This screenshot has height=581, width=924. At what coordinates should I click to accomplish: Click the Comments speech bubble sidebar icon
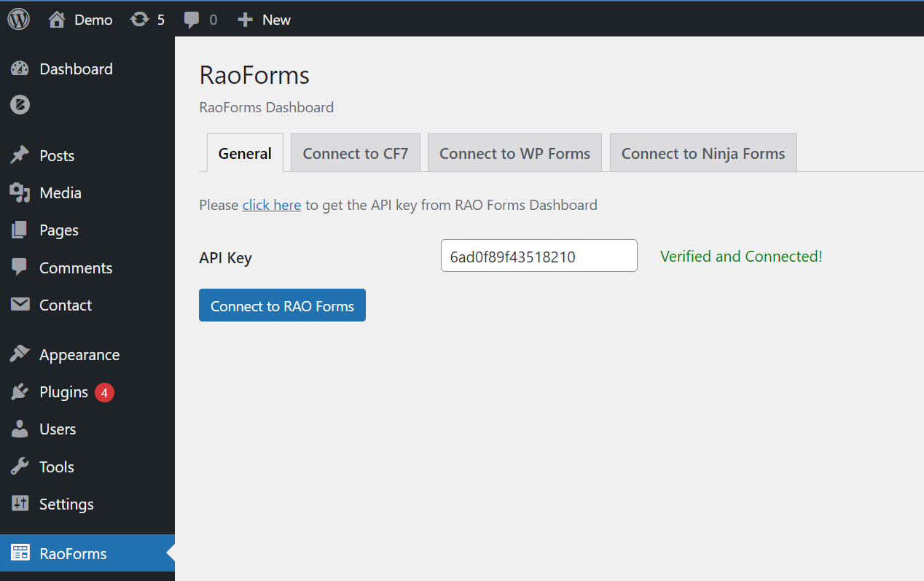(x=20, y=268)
